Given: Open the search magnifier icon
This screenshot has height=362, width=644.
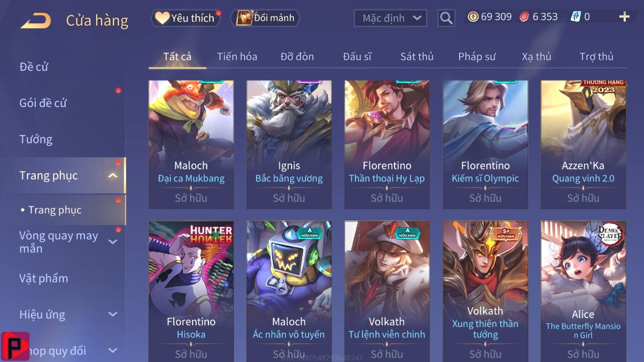Looking at the screenshot, I should 446,18.
